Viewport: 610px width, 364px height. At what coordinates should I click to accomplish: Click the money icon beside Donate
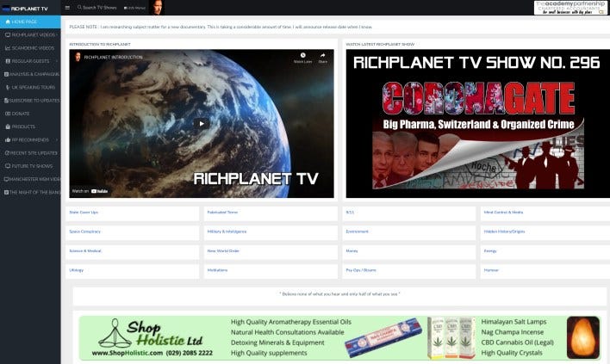(8, 114)
